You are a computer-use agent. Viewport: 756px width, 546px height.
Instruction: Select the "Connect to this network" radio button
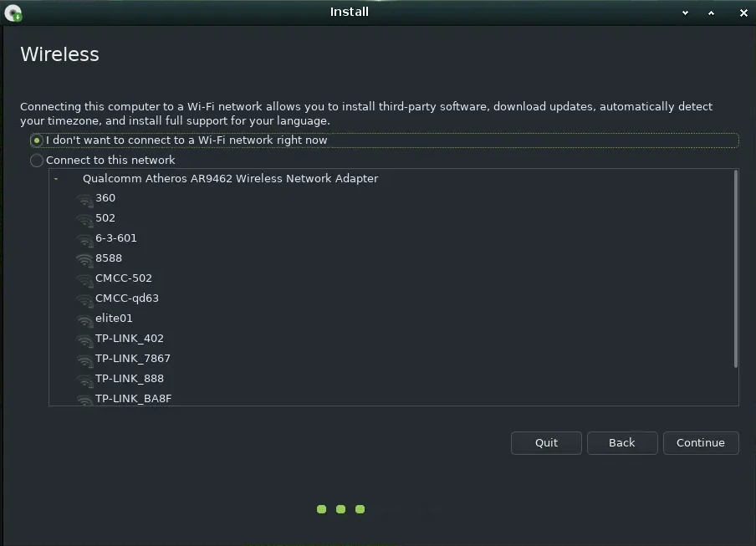[37, 161]
